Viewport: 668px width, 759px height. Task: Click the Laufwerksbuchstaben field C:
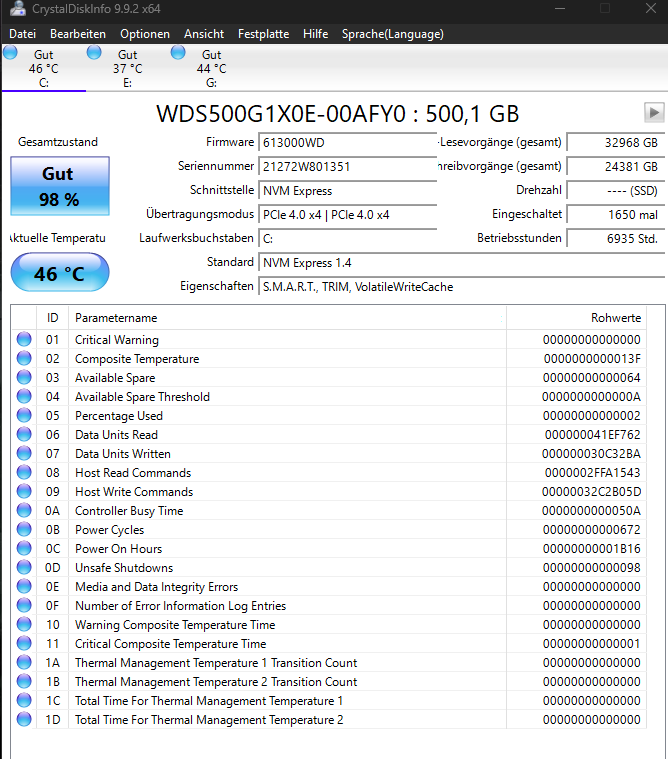(x=348, y=239)
